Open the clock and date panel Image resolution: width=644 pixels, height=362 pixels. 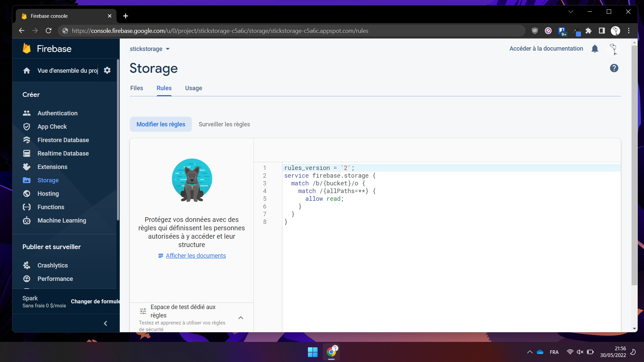coord(613,352)
